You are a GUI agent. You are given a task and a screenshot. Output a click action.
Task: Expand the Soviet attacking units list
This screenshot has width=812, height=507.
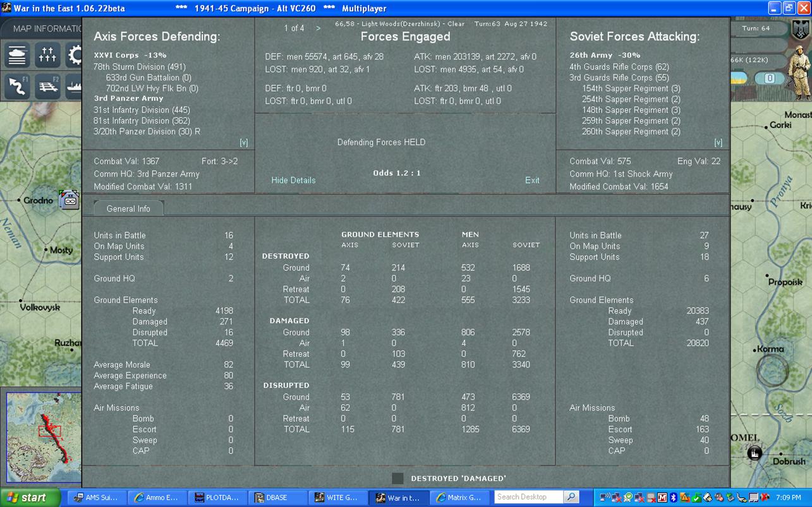[x=718, y=143]
